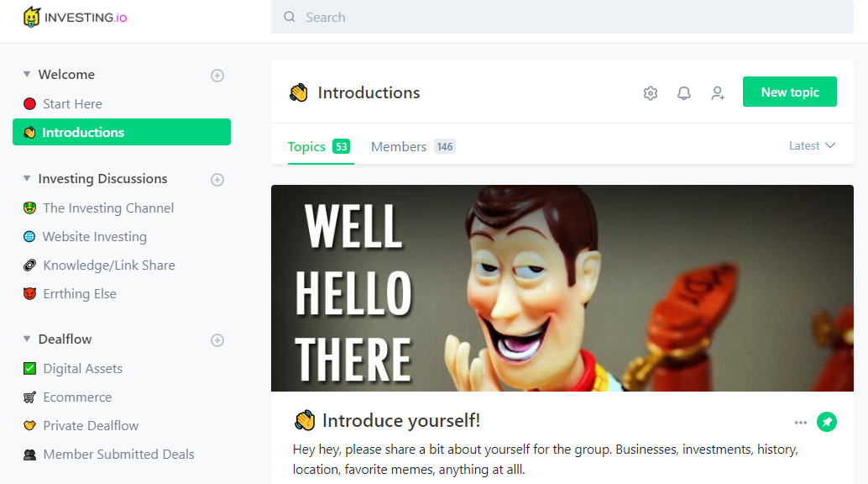
Task: Click the green pin icon on topic
Action: coord(827,423)
